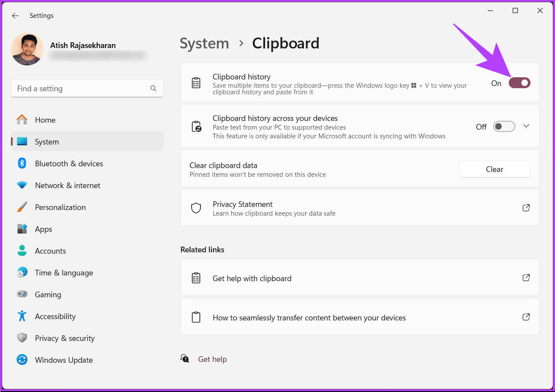Click the Gaming controller icon
The image size is (555, 392).
coord(22,294)
